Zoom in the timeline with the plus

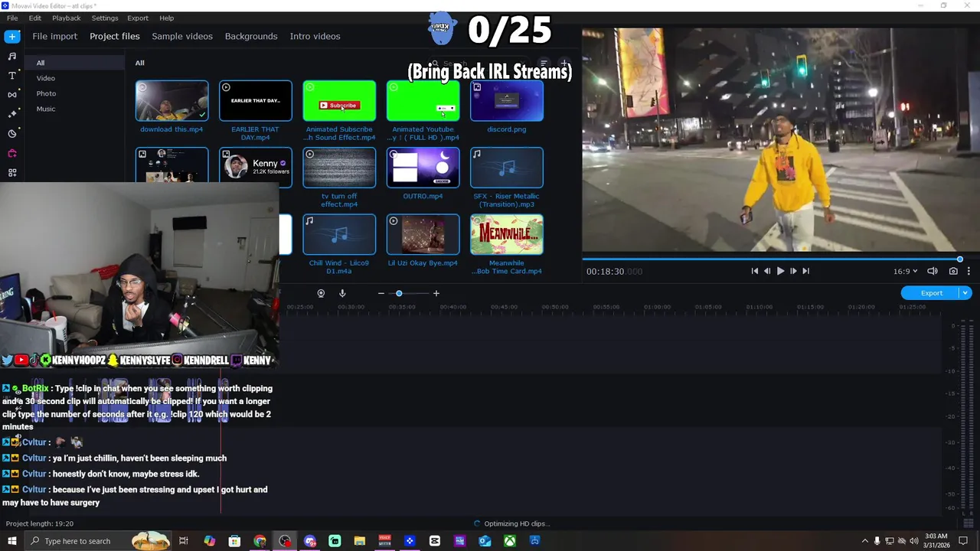436,293
